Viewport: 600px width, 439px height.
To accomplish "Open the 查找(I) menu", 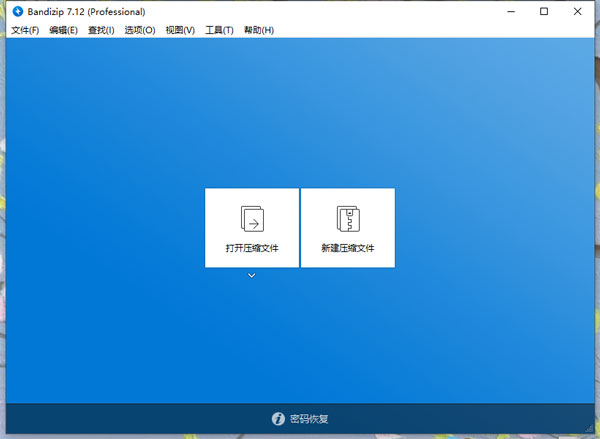I will click(101, 30).
